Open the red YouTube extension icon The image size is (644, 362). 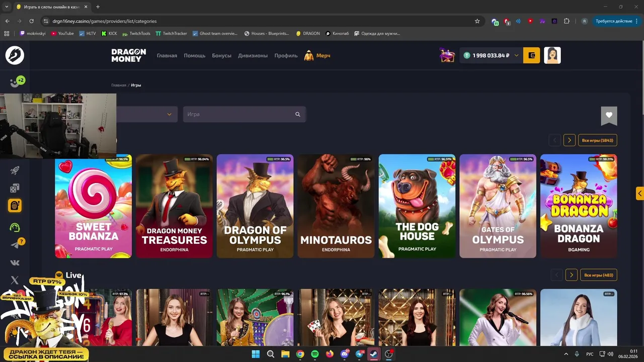(530, 21)
